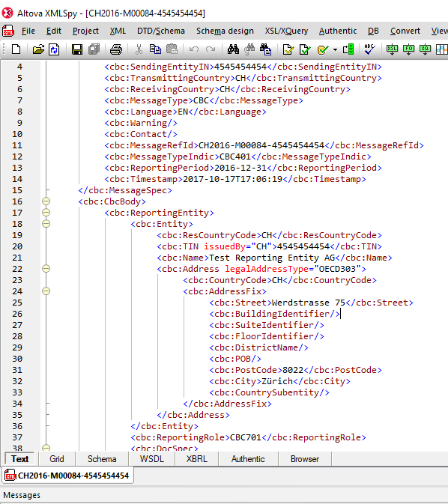Click the Find binoculars icon
Viewport: 448px width, 504px height.
pyautogui.click(x=233, y=49)
